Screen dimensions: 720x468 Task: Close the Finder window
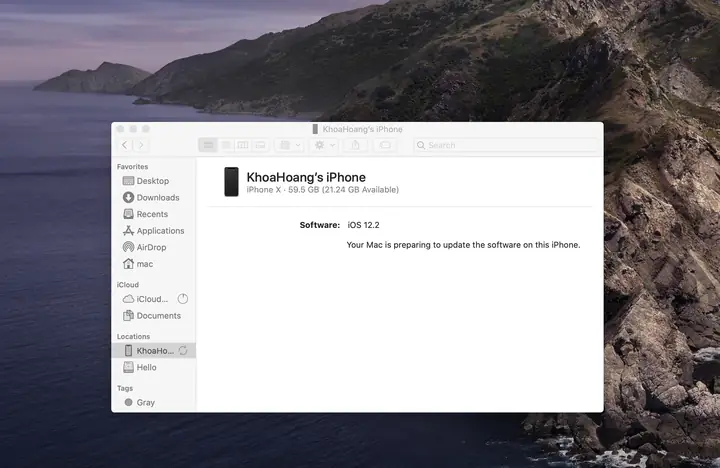pos(120,129)
